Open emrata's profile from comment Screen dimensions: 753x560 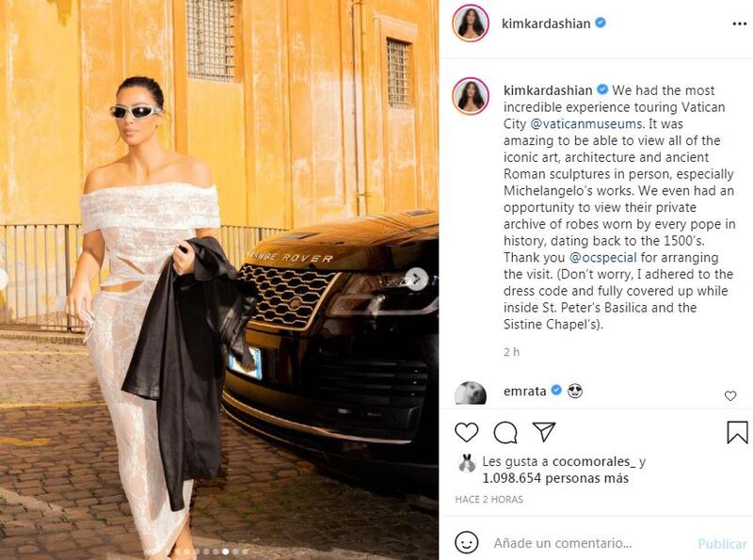(524, 392)
